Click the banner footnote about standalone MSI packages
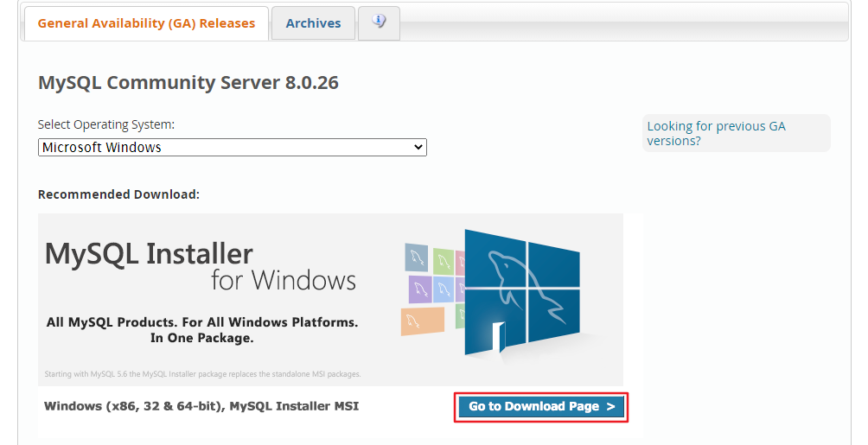 coord(202,374)
